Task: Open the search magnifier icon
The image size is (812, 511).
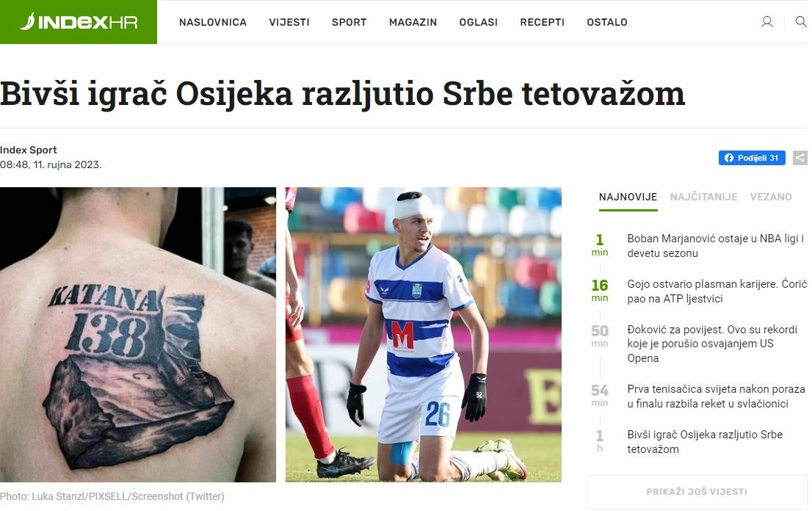Action: tap(800, 22)
